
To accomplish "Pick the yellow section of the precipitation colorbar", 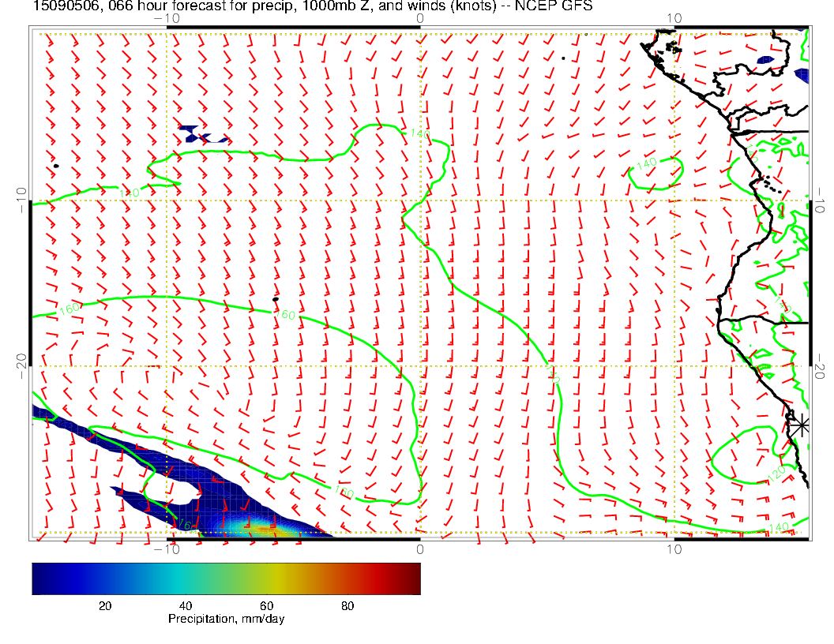I will point(276,578).
